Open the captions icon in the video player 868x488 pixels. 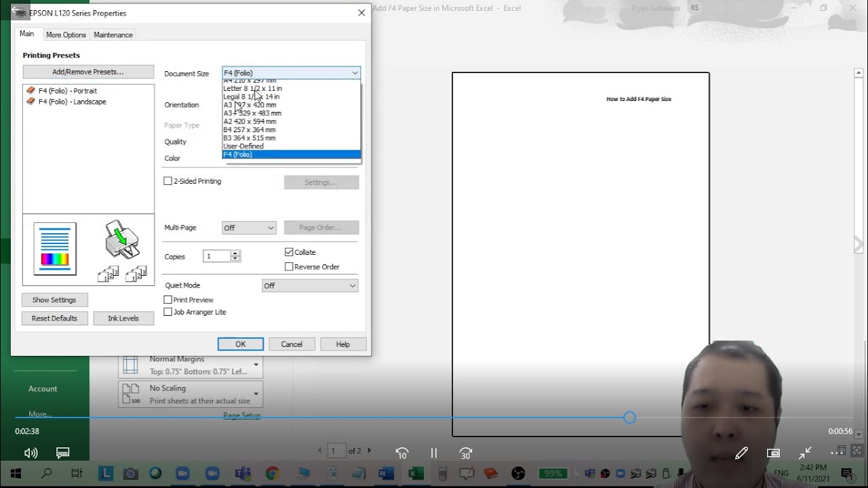click(63, 453)
